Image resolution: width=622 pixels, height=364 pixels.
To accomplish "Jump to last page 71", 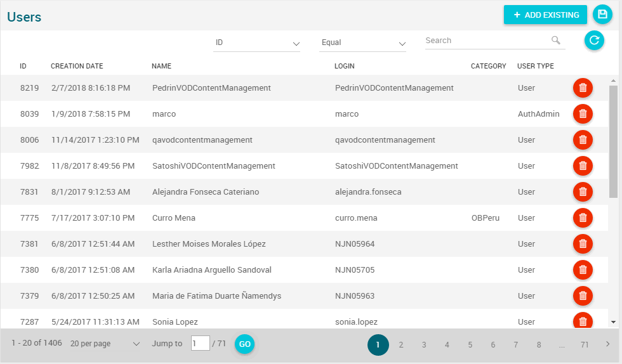I will click(584, 344).
